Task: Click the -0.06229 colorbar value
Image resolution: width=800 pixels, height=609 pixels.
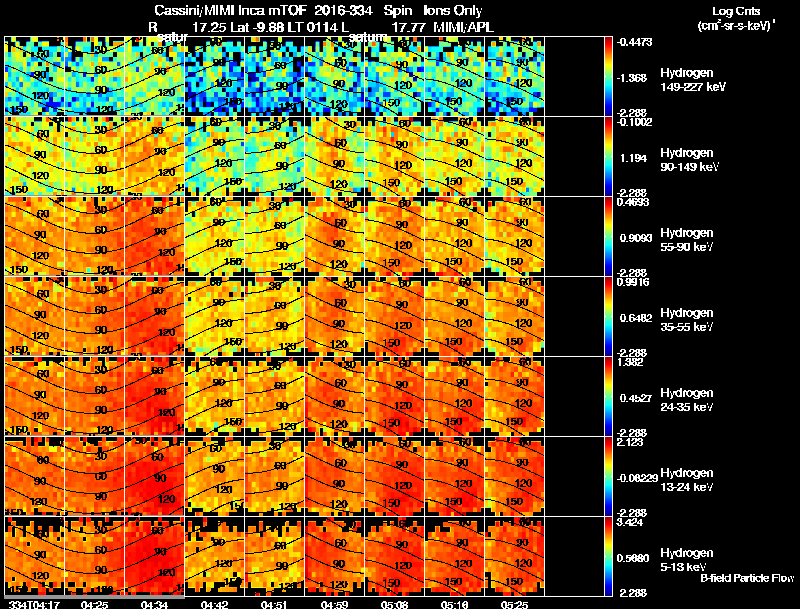Action: [637, 478]
